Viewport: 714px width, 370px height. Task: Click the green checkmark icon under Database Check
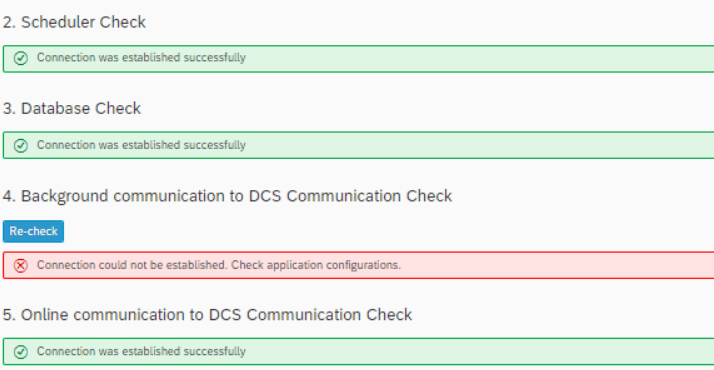tap(20, 146)
